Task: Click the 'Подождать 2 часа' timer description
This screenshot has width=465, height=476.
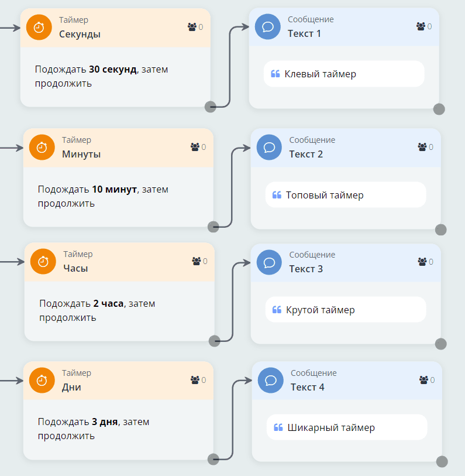Action: [97, 311]
